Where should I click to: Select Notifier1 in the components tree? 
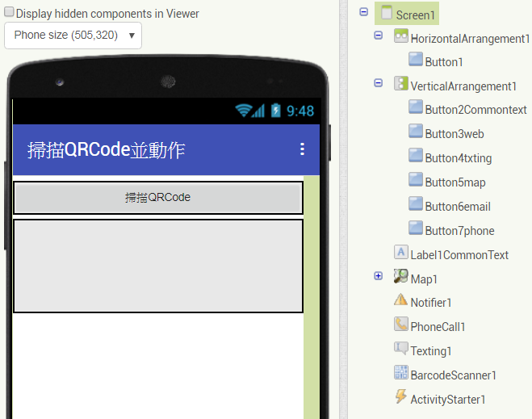tap(431, 302)
